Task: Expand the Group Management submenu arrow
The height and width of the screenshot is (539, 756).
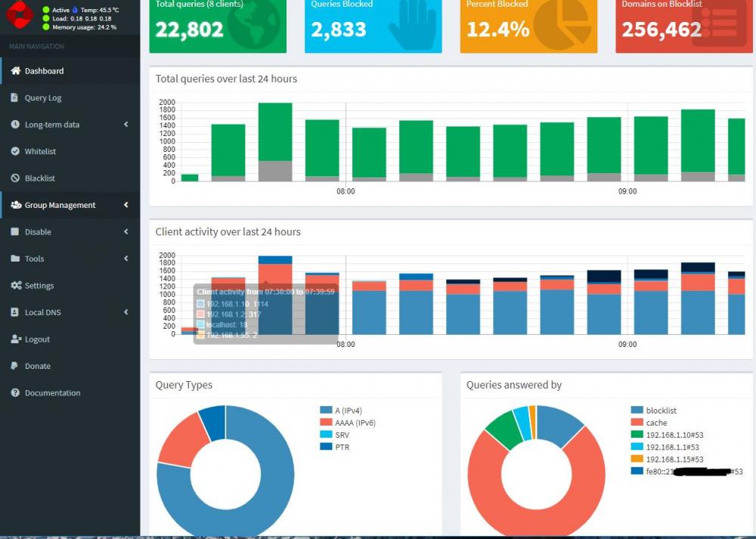Action: pyautogui.click(x=125, y=205)
